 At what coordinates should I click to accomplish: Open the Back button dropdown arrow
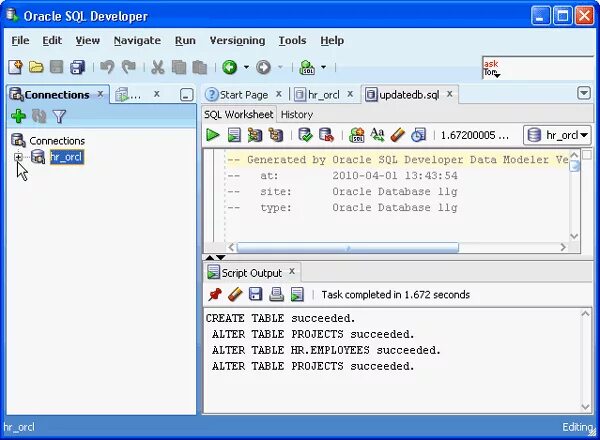click(246, 67)
